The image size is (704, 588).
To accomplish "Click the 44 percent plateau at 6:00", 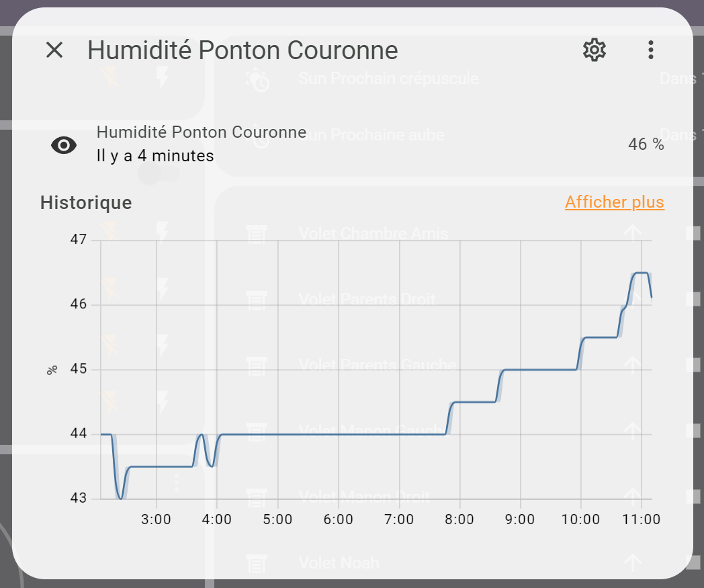I will point(339,434).
